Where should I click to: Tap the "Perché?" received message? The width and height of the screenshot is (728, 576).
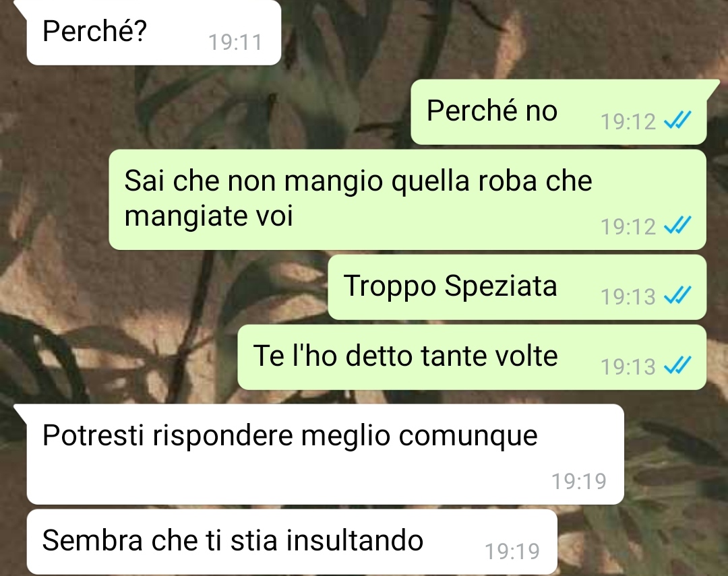coord(154,32)
